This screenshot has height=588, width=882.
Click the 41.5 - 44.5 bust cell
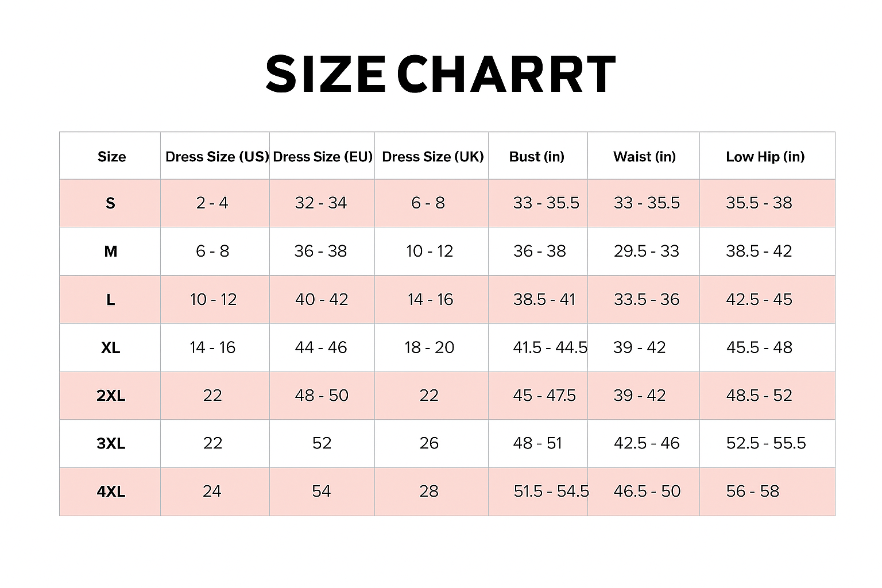[x=550, y=347]
